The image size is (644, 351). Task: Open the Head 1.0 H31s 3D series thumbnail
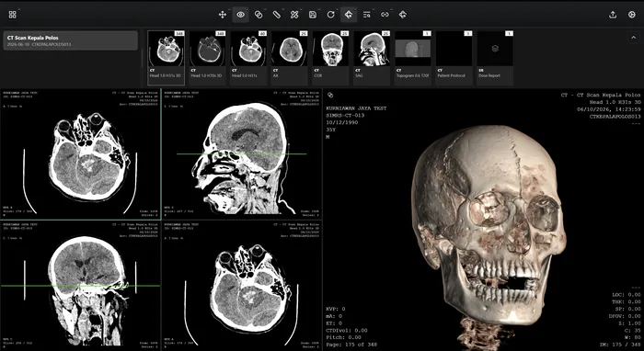(166, 57)
